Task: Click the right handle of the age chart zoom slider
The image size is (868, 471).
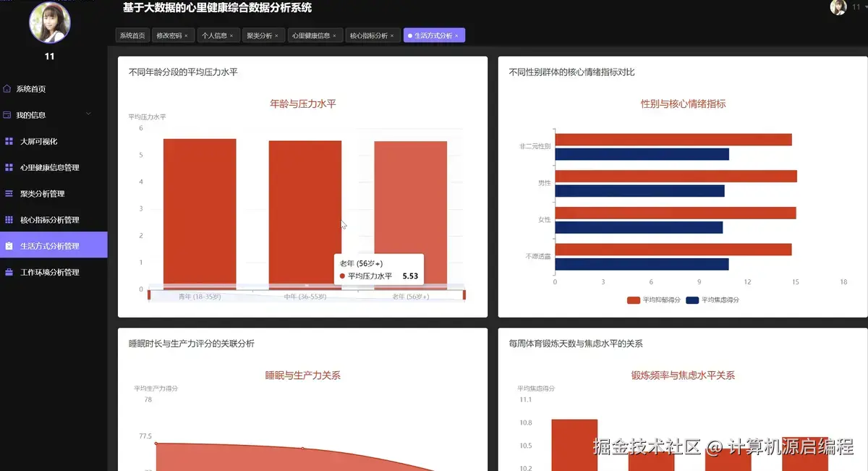Action: 464,294
